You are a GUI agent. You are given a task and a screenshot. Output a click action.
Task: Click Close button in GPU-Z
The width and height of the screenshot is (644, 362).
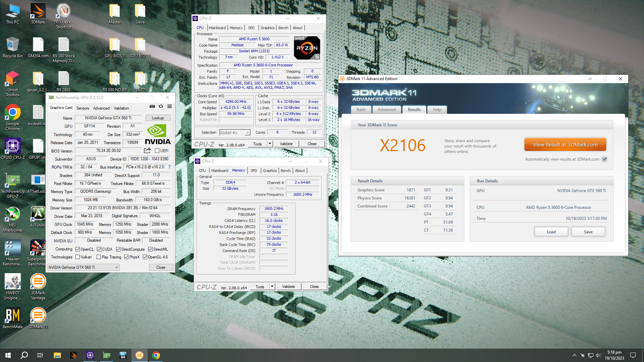click(161, 267)
